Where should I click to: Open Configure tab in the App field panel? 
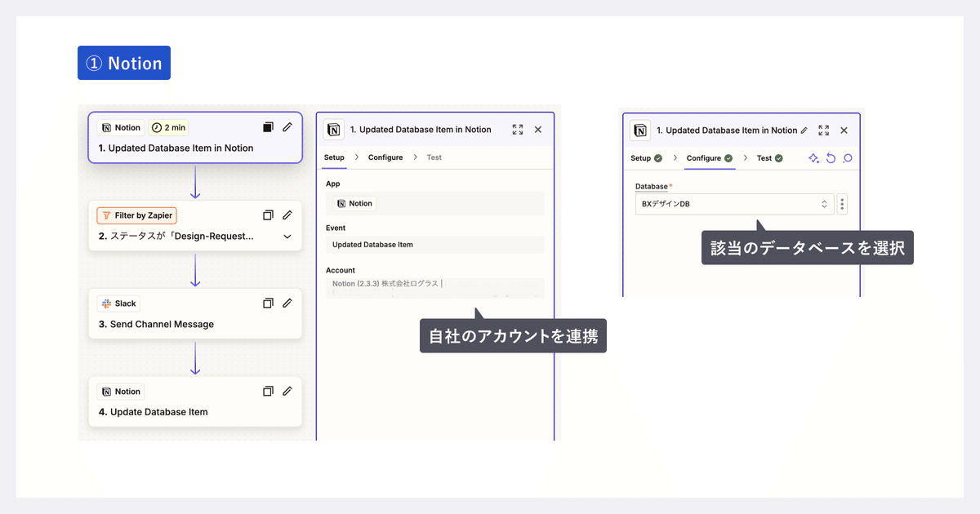coord(385,157)
